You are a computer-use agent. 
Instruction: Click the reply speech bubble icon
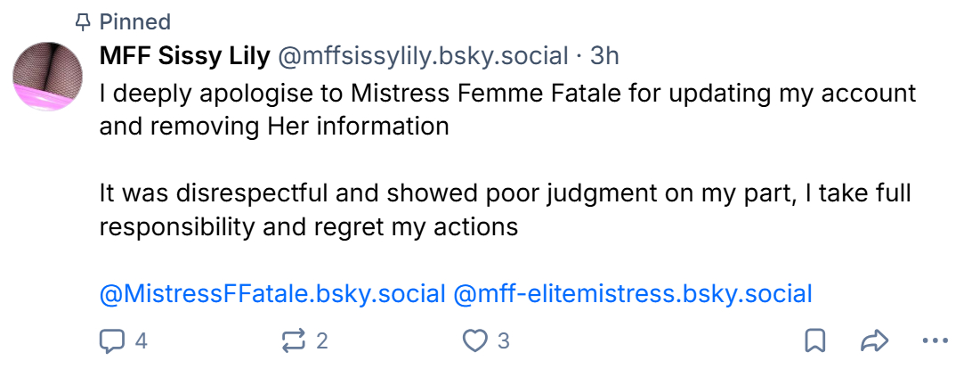[112, 340]
